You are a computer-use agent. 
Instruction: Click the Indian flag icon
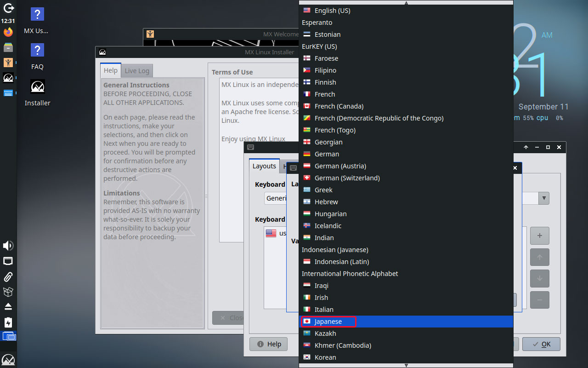(307, 238)
